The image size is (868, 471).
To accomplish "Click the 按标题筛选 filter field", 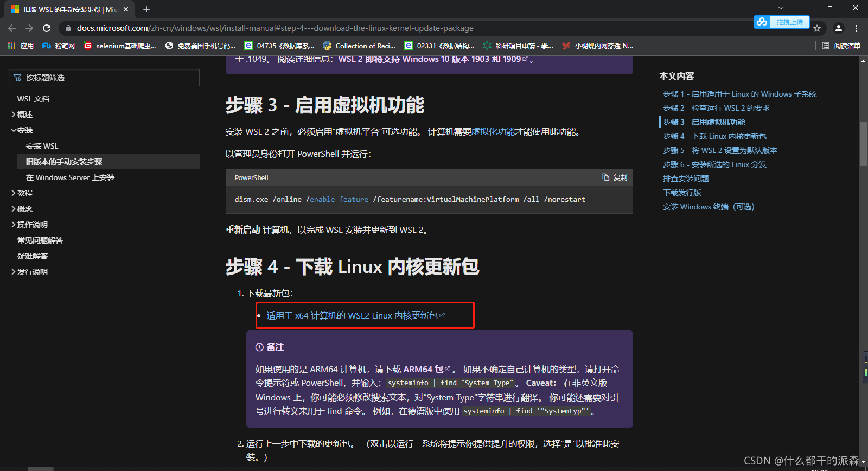I will pyautogui.click(x=104, y=78).
